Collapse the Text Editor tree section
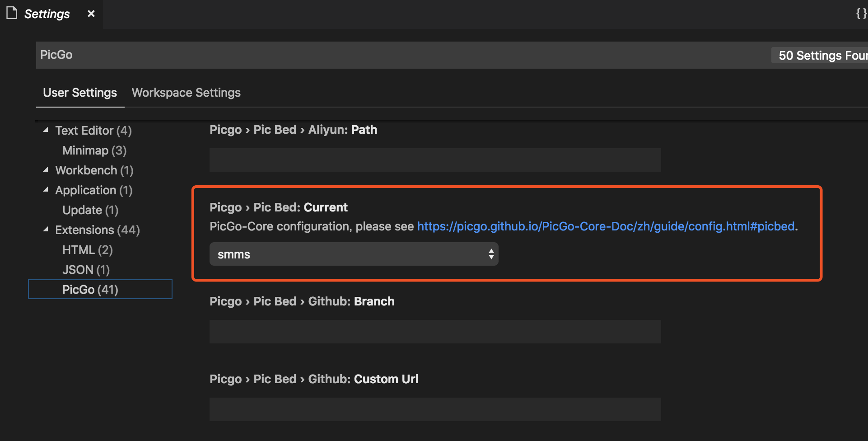Screen dimensions: 868x441 click(46, 130)
